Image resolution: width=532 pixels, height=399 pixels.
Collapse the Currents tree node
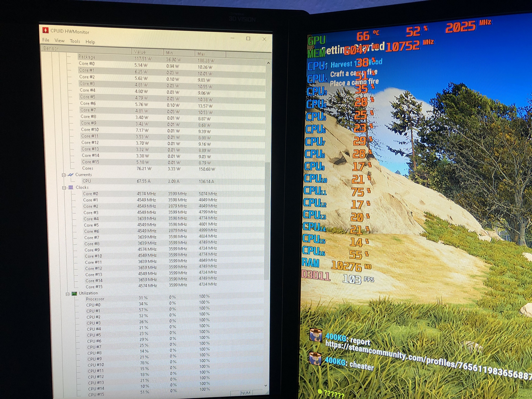pyautogui.click(x=64, y=175)
